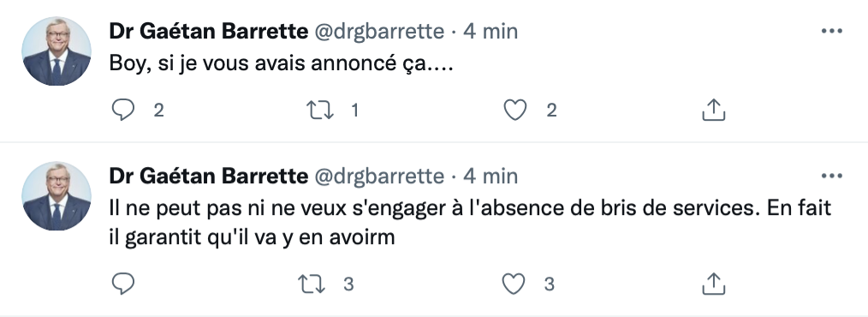The image size is (868, 317).
Task: Open the "Boy, si je vous avais annoncé ça" tweet
Action: (x=282, y=64)
